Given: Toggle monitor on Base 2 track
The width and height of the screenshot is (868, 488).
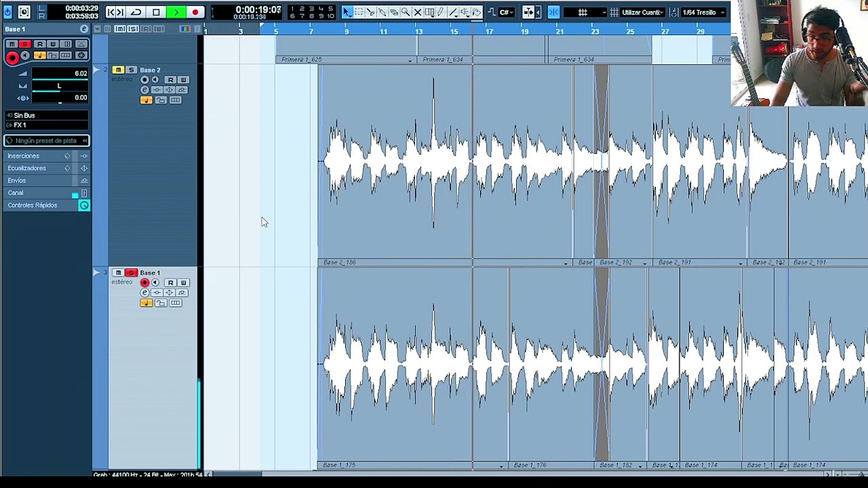Looking at the screenshot, I should coord(155,80).
